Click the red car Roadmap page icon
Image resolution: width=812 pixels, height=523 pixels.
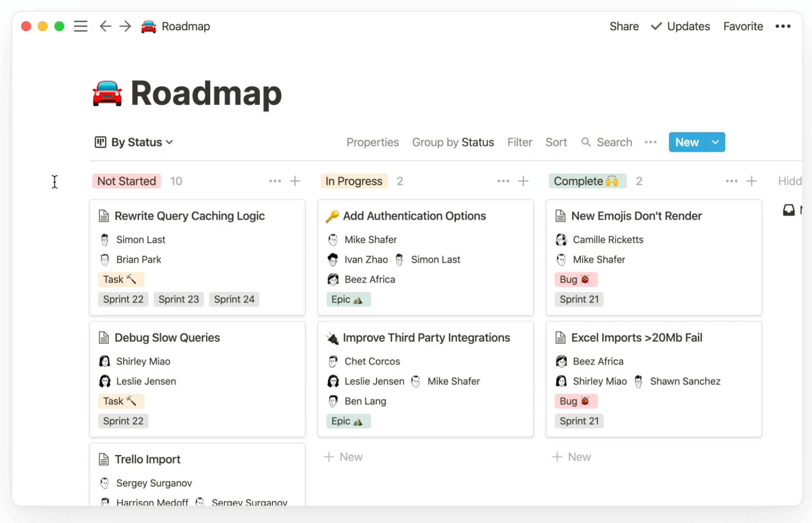click(149, 26)
